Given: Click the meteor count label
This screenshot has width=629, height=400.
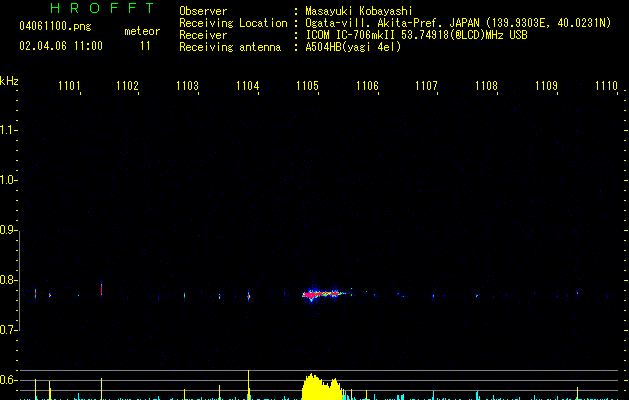Looking at the screenshot, I should (x=142, y=31).
